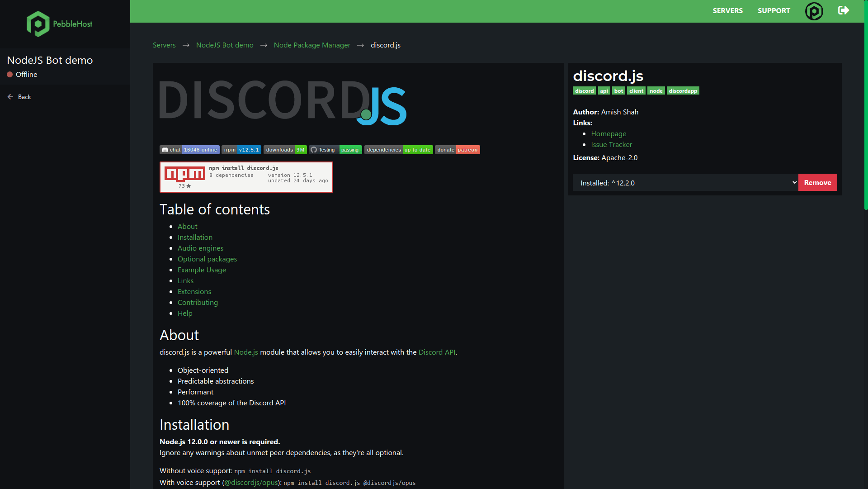Click the Discord chat 16048 online badge
The width and height of the screenshot is (868, 489).
[189, 150]
